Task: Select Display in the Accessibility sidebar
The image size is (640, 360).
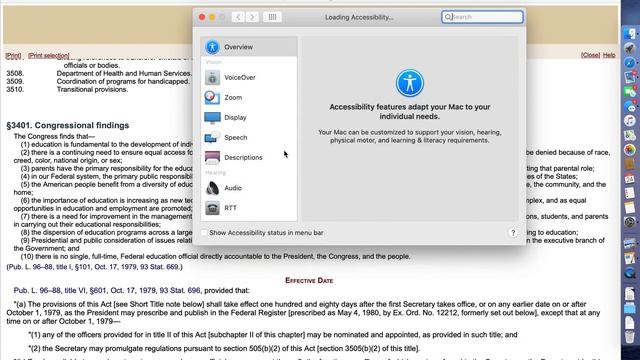Action: [249, 117]
